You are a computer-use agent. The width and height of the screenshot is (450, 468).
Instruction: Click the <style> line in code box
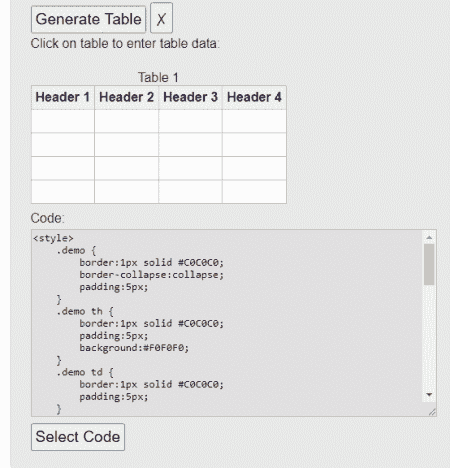53,238
